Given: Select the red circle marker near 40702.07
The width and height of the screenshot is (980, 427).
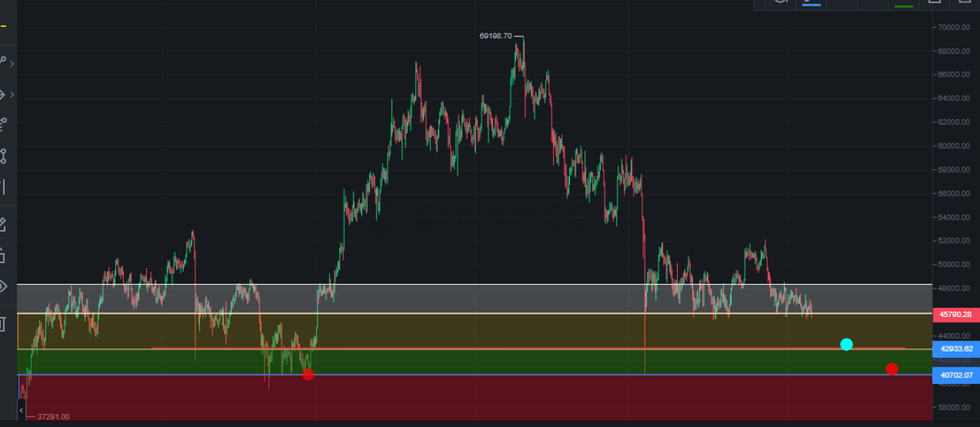Looking at the screenshot, I should point(892,369).
